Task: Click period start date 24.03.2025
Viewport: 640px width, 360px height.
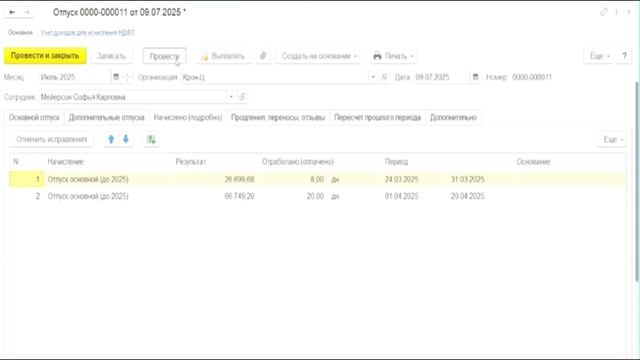Action: 402,179
